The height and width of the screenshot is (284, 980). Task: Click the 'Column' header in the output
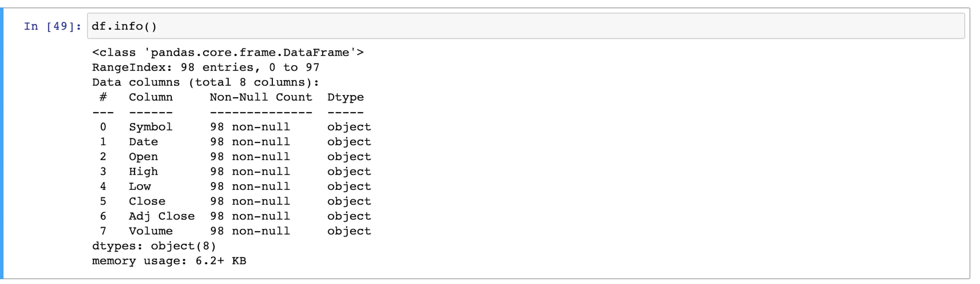point(151,97)
